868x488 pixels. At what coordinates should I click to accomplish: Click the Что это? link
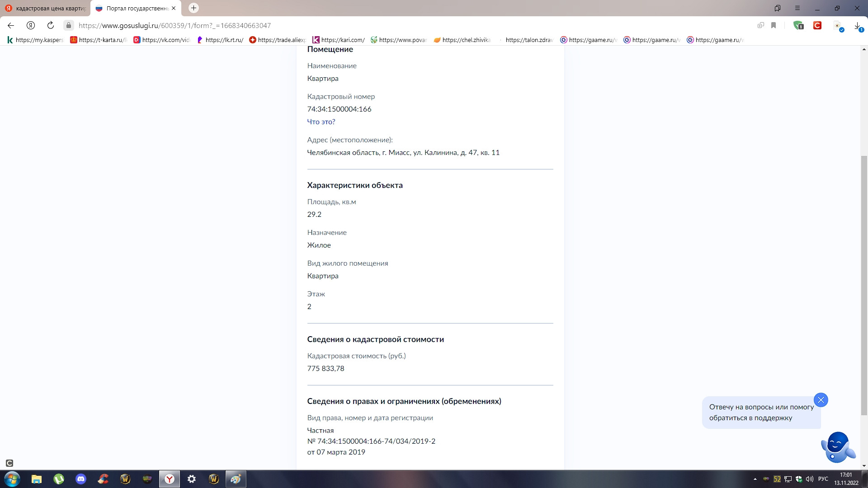pos(321,122)
